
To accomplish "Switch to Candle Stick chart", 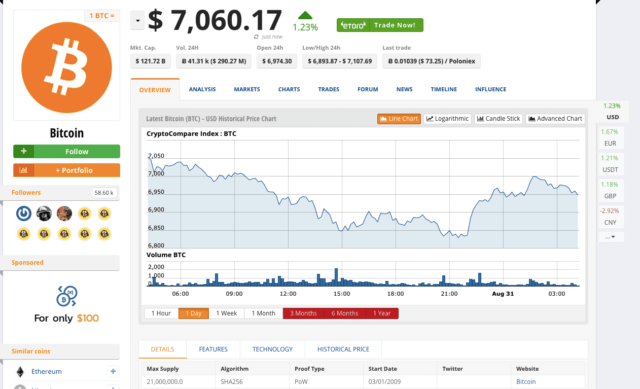I will point(498,119).
